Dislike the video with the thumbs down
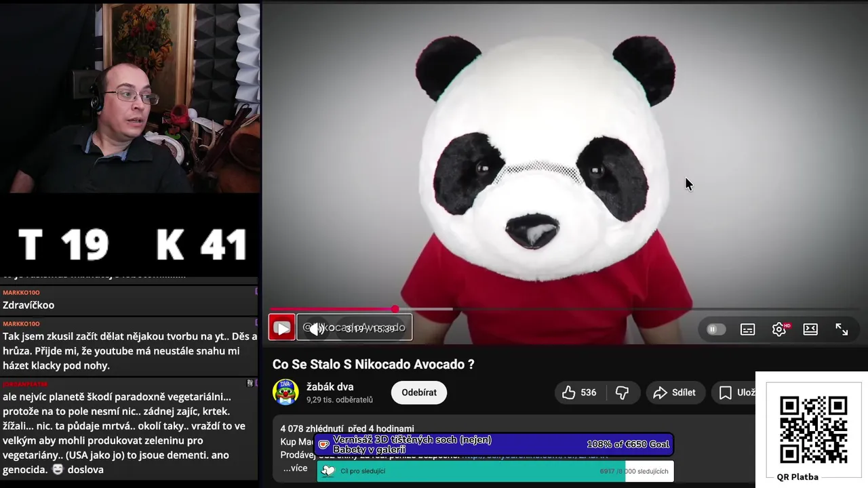 pyautogui.click(x=622, y=392)
